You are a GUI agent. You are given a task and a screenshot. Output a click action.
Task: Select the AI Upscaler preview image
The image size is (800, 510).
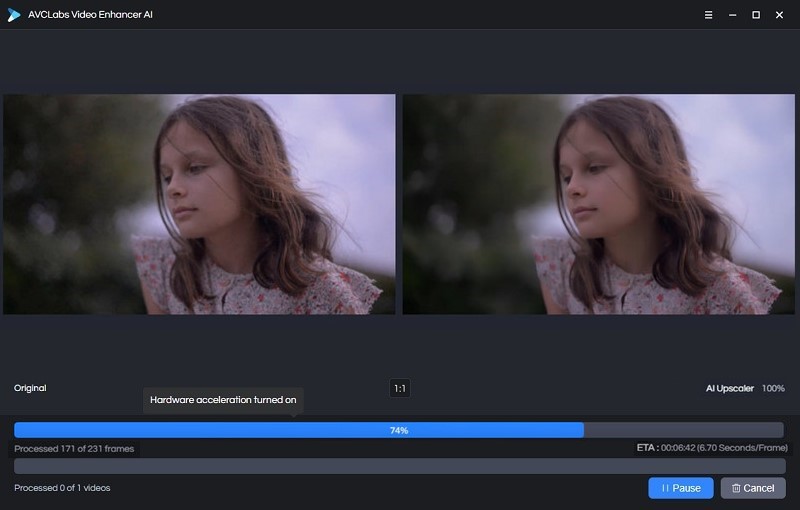(598, 204)
